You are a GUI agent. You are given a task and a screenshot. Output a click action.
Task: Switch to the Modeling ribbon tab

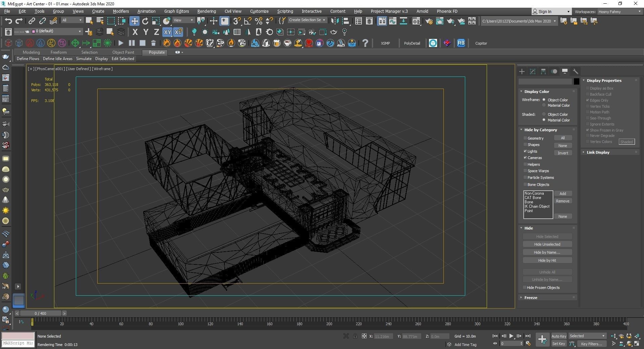[31, 52]
